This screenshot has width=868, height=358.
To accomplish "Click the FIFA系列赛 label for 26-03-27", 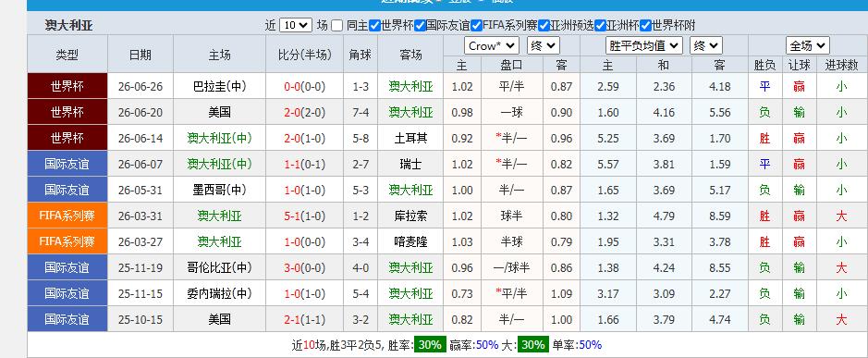I will [67, 241].
